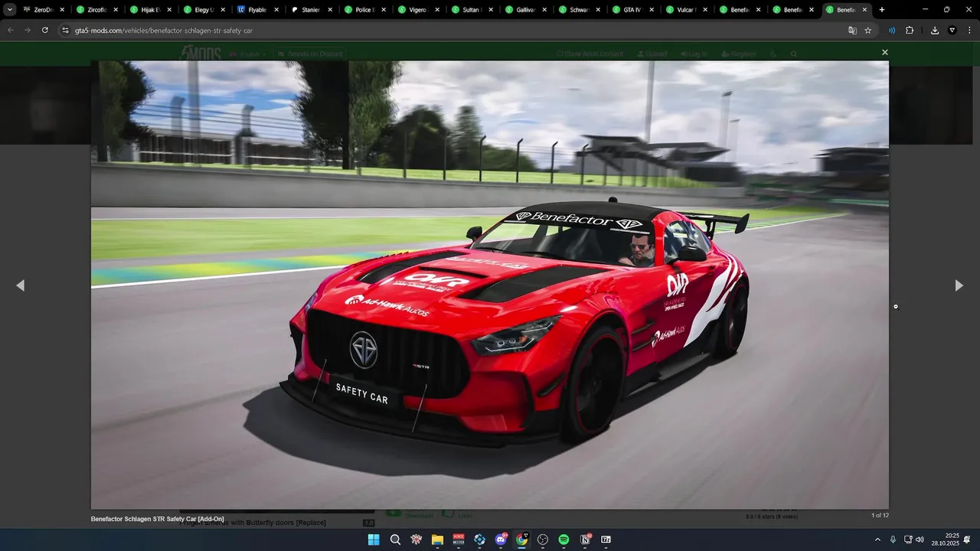Open the browser three-dot menu
This screenshot has width=980, height=551.
(969, 30)
